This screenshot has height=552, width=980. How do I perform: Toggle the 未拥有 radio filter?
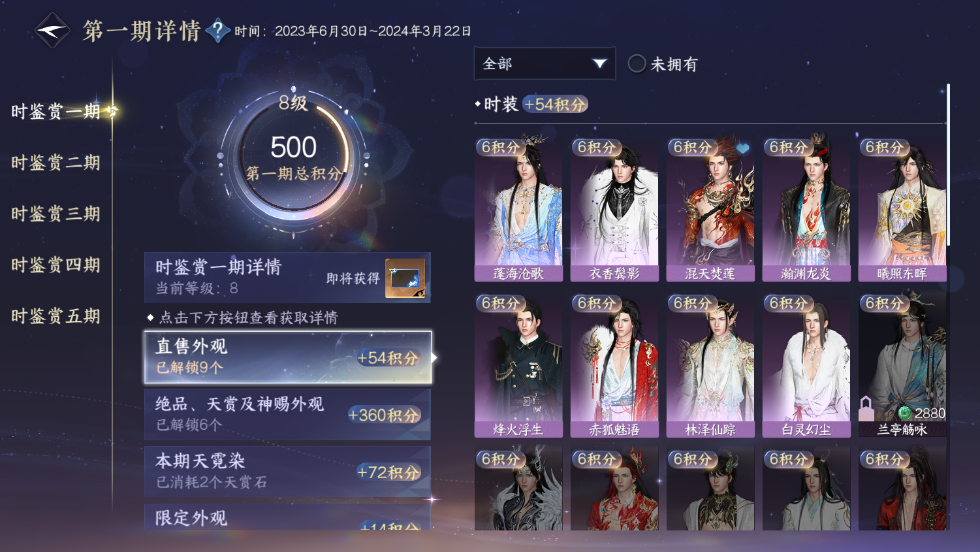[x=637, y=63]
